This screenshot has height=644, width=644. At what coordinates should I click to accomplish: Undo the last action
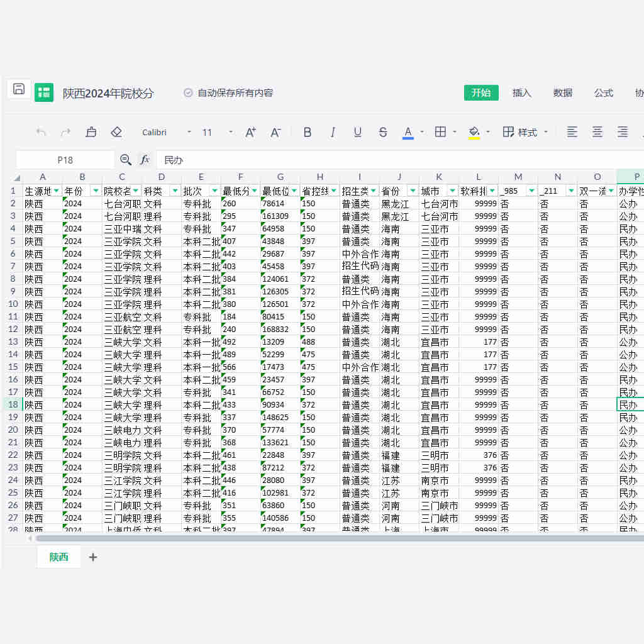(x=41, y=132)
